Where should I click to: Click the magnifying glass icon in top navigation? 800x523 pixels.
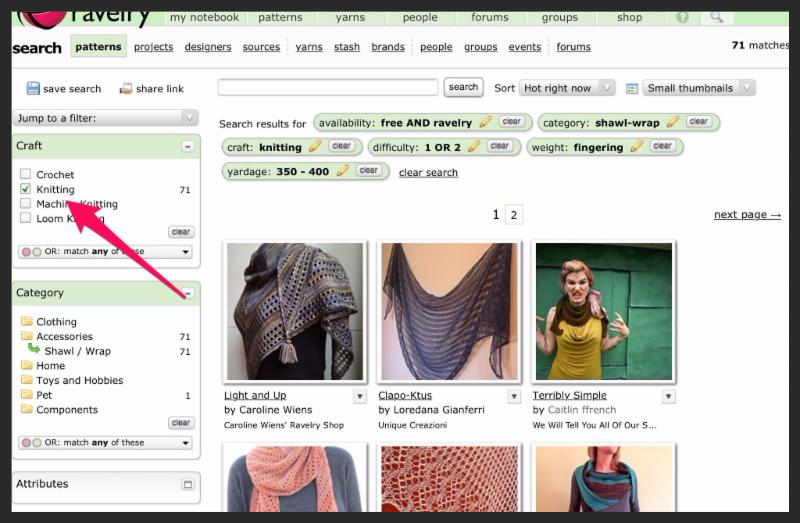click(x=716, y=17)
